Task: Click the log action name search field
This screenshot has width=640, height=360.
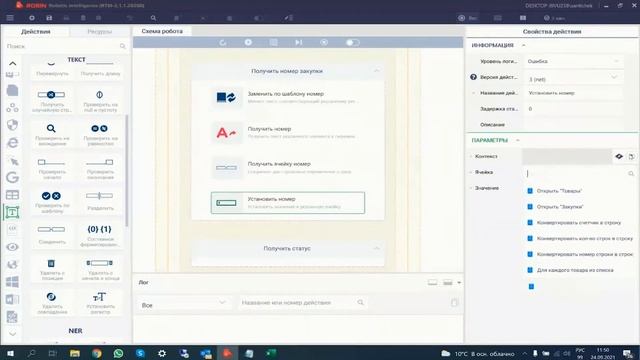Action: pos(302,302)
